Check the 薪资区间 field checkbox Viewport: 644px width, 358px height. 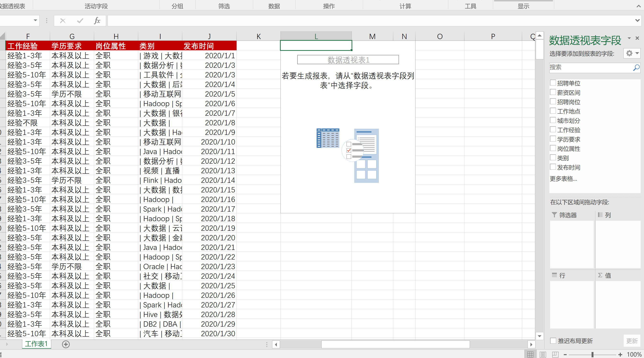coord(553,92)
